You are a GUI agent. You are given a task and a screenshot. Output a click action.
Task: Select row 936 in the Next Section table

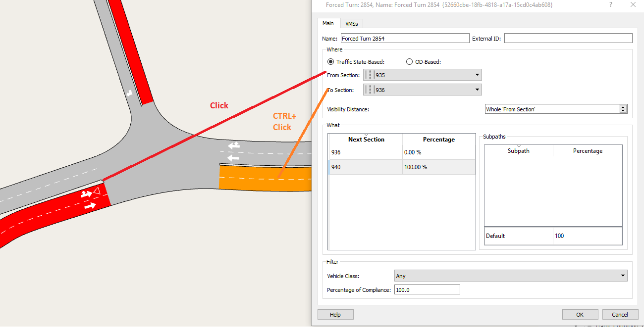pos(365,152)
